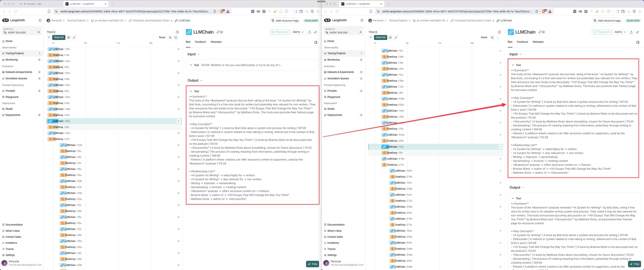
Task: Reset the trace zoom in left window
Action: pyautogui.click(x=162, y=37)
